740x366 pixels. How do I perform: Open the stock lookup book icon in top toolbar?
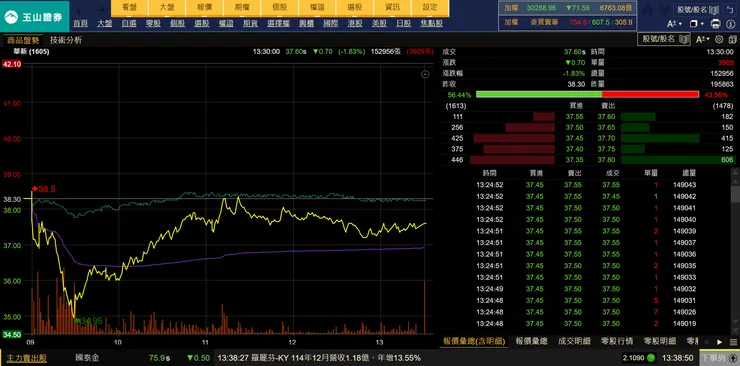tap(714, 9)
